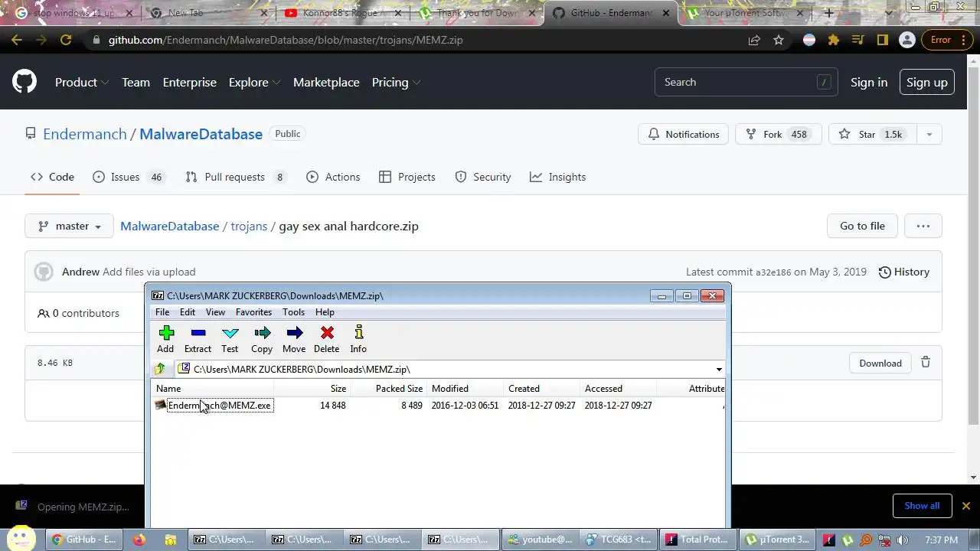The height and width of the screenshot is (551, 980).
Task: Click the Copy arrow icon in 7-Zip
Action: tap(262, 333)
